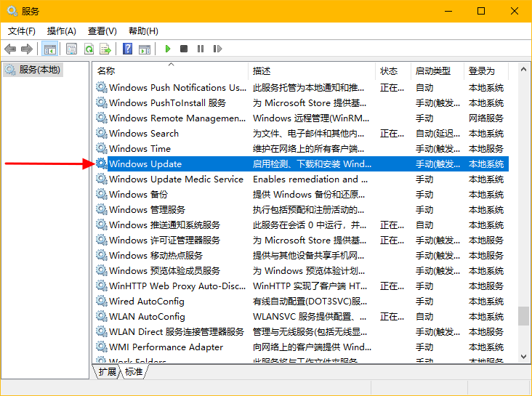
Task: Select Windows 推送通知系统服务 row
Action: (302, 225)
